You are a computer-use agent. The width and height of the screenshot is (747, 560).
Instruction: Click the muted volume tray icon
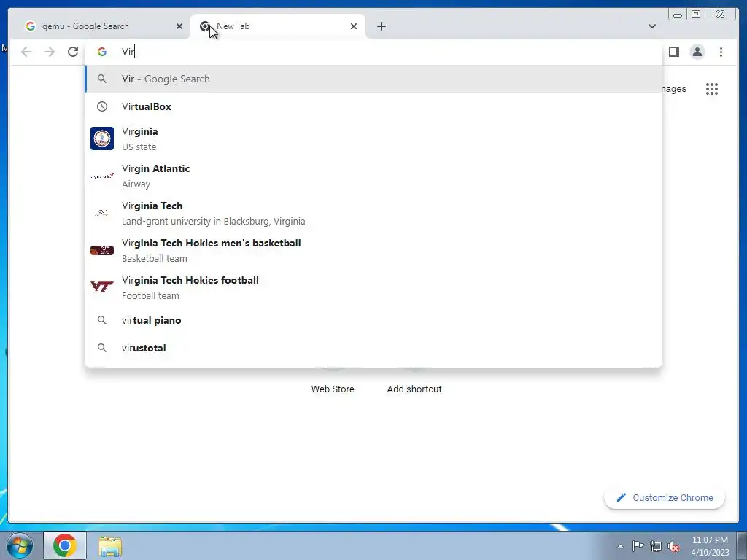tap(673, 546)
